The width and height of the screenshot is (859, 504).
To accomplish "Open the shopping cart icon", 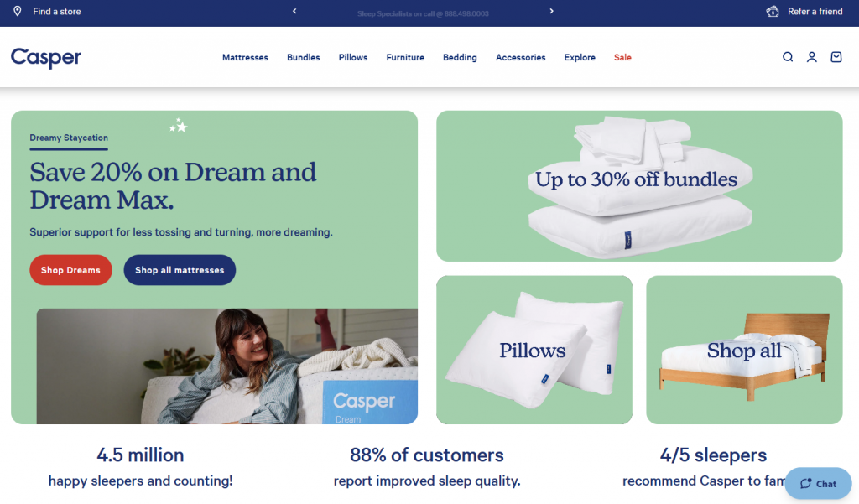I will coord(836,57).
